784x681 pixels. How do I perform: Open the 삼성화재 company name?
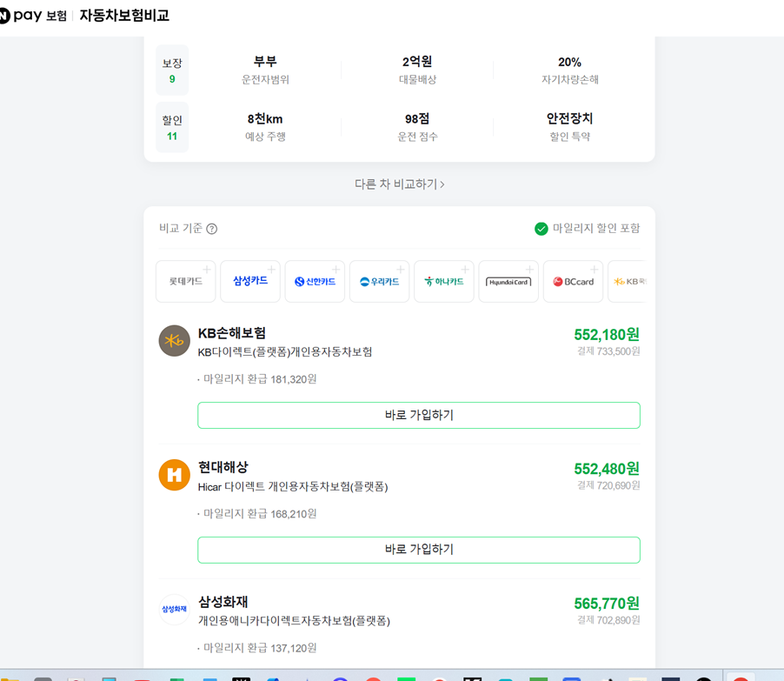[223, 602]
